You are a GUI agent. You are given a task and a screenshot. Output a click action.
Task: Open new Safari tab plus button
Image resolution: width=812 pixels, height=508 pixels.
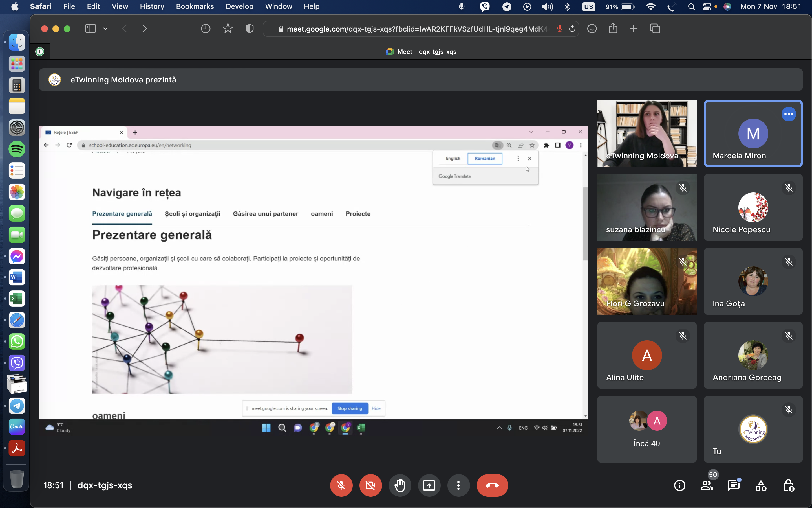click(634, 29)
